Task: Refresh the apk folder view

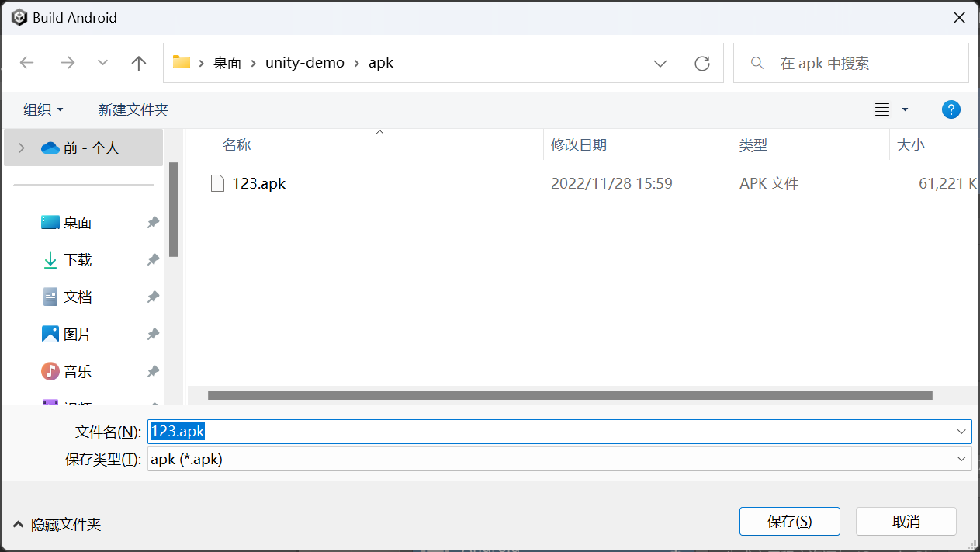Action: pos(702,64)
